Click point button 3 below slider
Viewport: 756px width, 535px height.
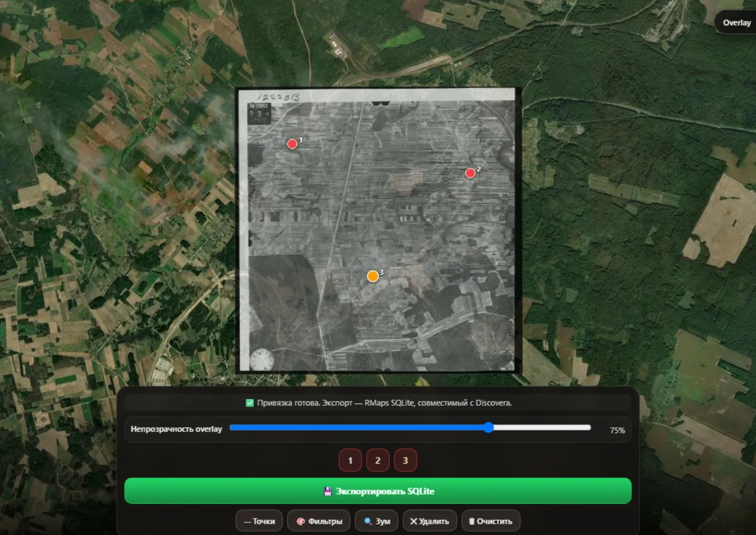[x=406, y=461]
